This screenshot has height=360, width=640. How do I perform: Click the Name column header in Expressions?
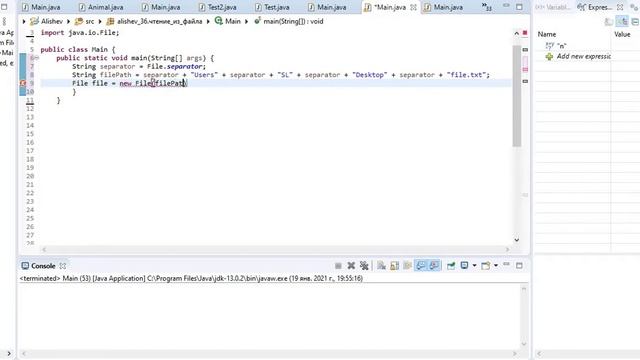coord(547,34)
